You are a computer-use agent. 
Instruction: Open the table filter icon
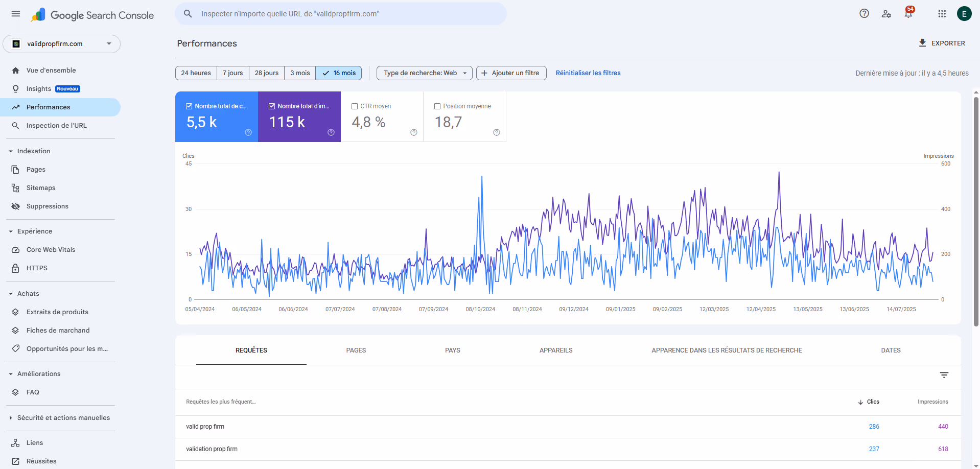(x=944, y=375)
